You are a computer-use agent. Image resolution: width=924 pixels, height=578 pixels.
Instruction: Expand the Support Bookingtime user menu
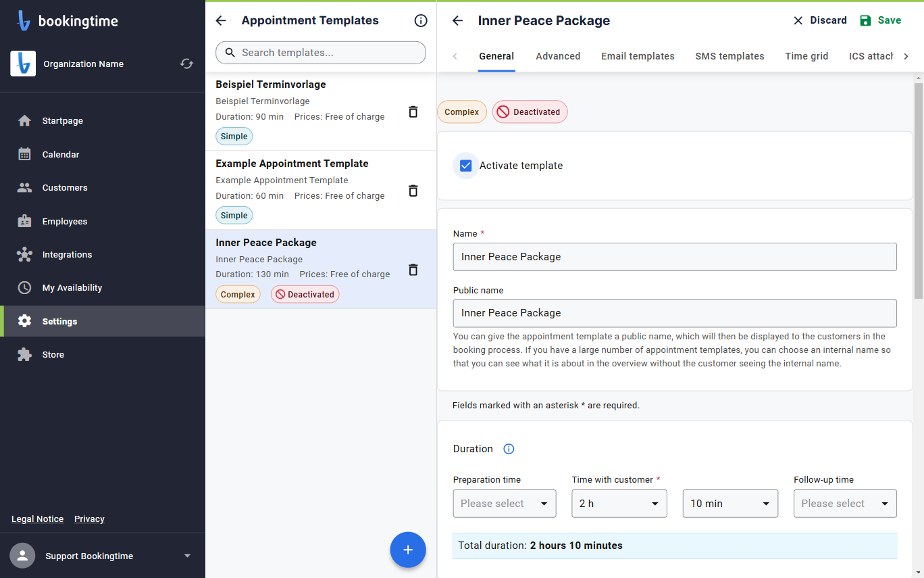(187, 556)
